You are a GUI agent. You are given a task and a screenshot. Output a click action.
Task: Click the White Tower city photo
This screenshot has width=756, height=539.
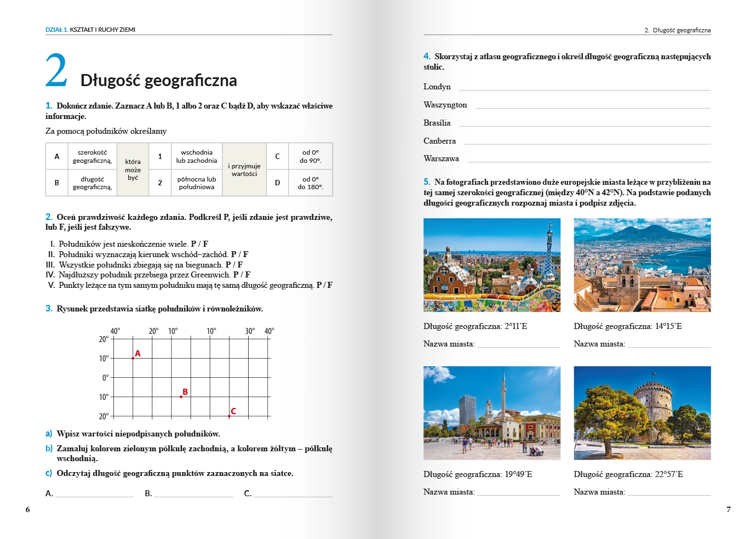click(x=642, y=413)
